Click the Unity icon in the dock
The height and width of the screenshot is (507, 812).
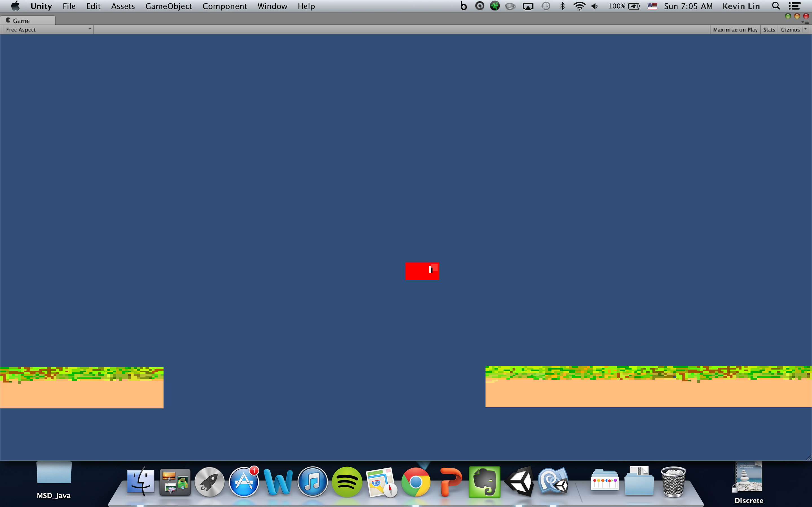point(519,482)
